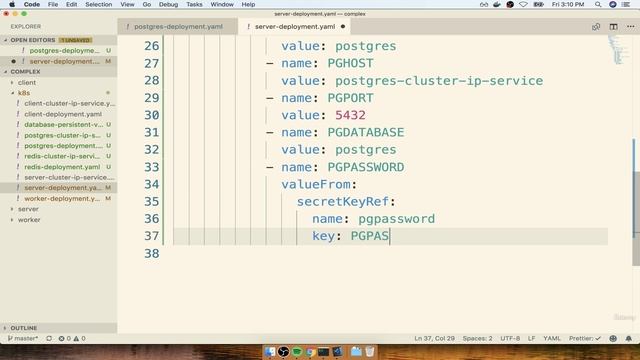Expand the server folder
The width and height of the screenshot is (640, 360).
point(28,209)
